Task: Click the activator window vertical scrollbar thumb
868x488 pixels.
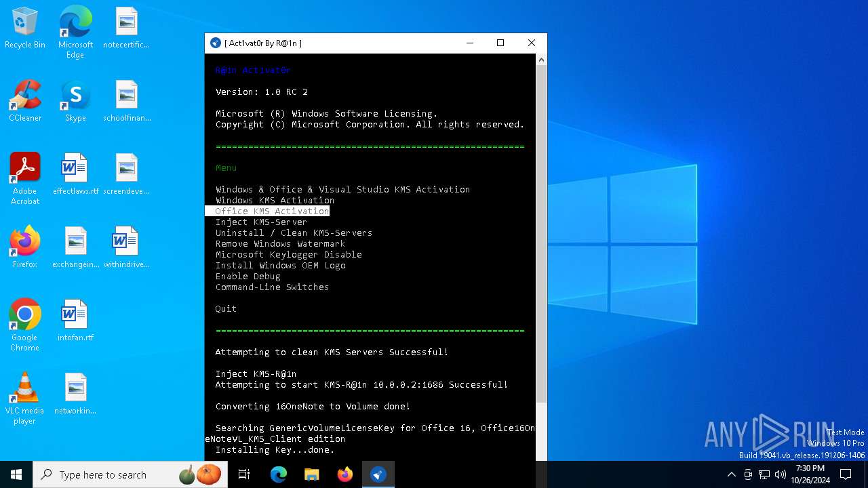Action: (540, 234)
